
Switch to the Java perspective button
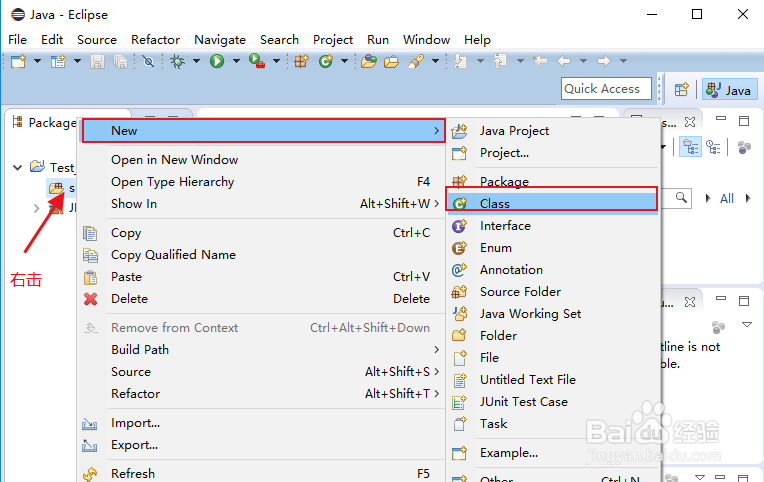click(x=729, y=90)
